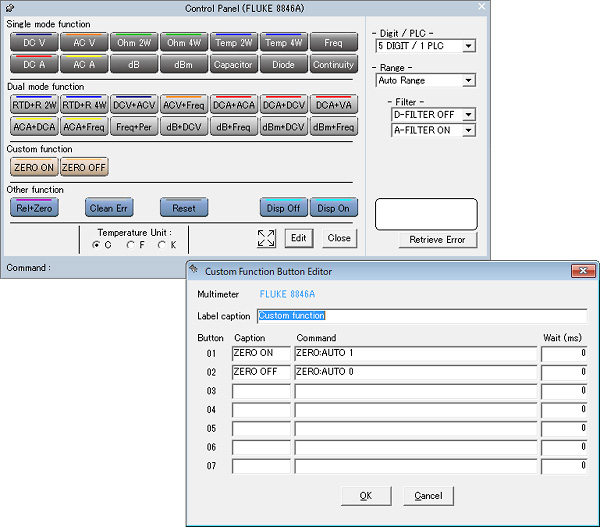Close the Custom Function Button Editor dialog

click(x=582, y=271)
